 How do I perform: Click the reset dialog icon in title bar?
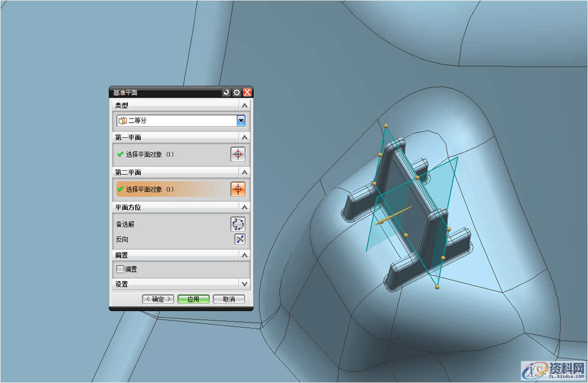[x=226, y=93]
